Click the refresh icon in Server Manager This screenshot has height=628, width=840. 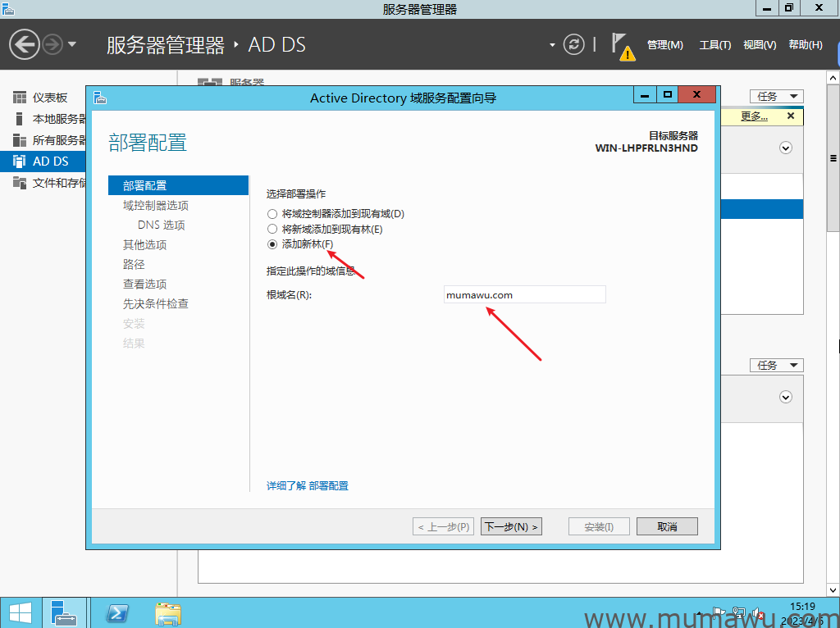point(574,44)
